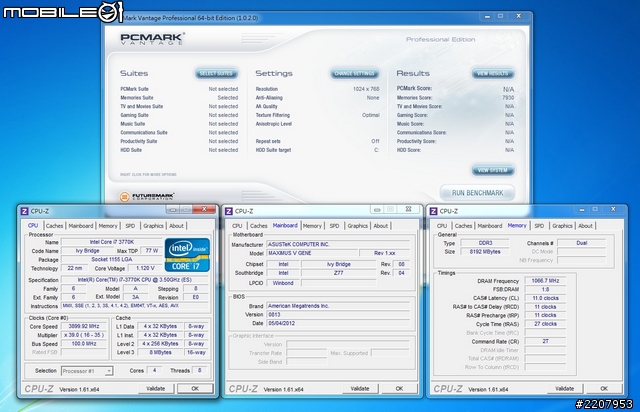Open Graphics tab in left CPU-Z window
Viewport: 640px width, 412px height.
(x=153, y=226)
